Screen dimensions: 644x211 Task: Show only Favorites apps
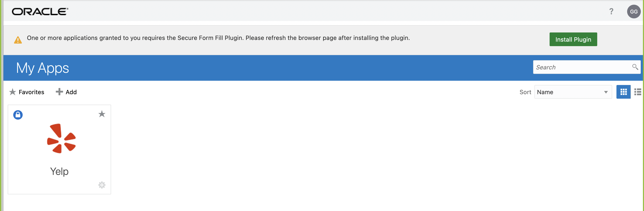coord(31,92)
